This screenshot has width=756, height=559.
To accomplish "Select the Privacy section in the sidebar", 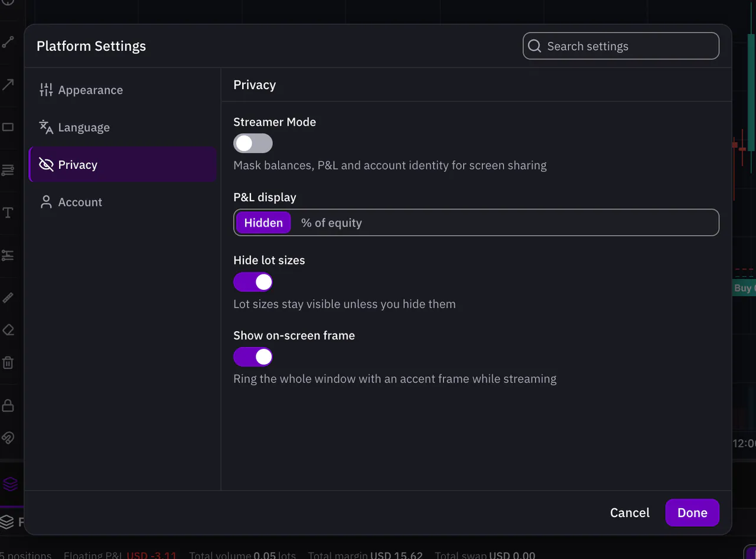I will (x=123, y=165).
